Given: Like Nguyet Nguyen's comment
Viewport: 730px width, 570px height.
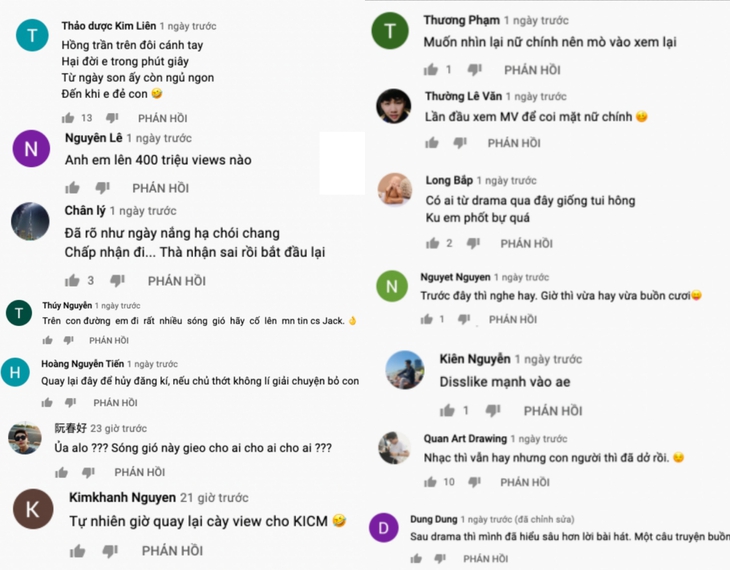Looking at the screenshot, I should (x=428, y=319).
